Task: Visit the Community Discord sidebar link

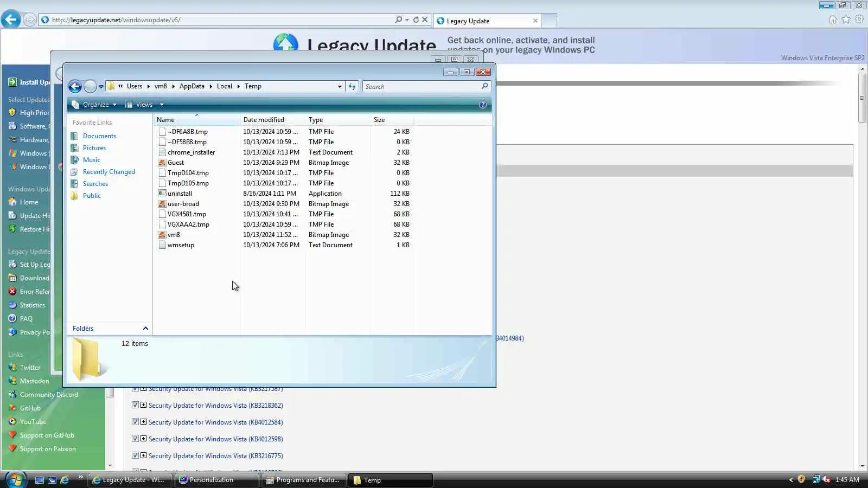Action: click(x=49, y=395)
